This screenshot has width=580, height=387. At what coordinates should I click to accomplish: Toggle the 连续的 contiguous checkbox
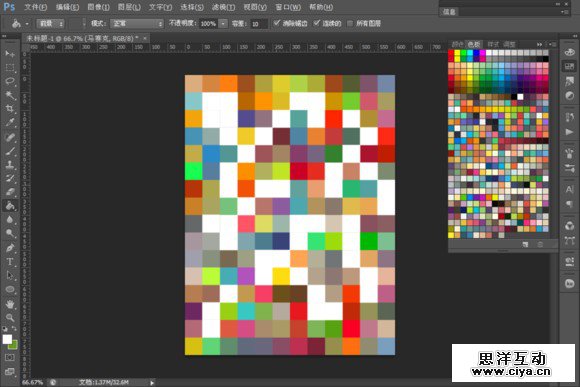coord(317,23)
